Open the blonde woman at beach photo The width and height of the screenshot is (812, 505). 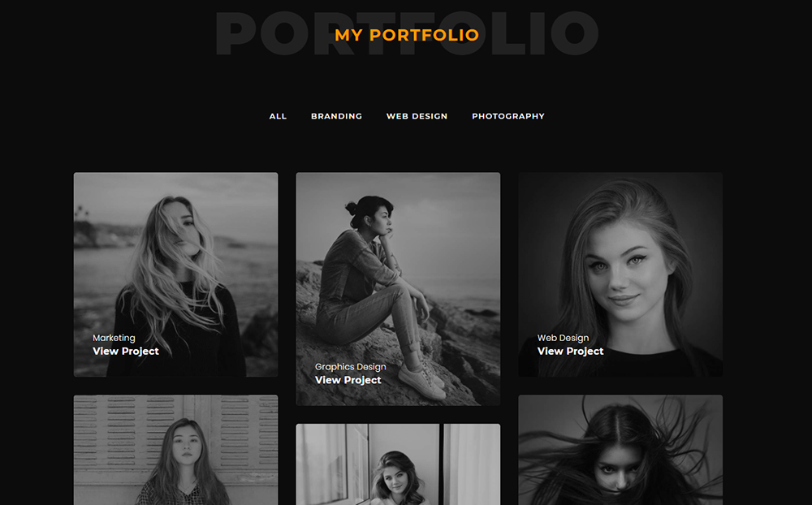(x=175, y=274)
